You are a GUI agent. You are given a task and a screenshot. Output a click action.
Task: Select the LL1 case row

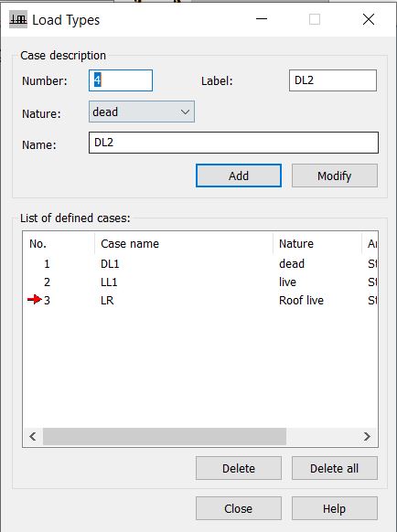coord(200,282)
